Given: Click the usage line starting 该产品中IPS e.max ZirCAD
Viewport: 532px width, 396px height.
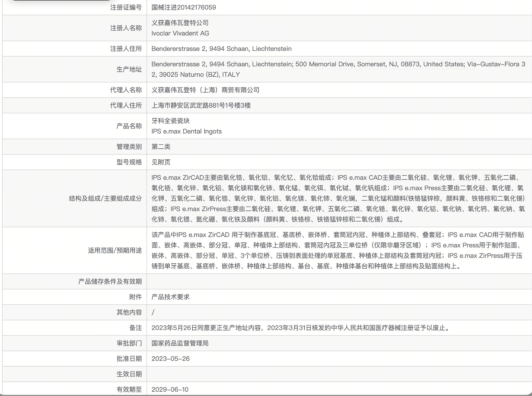Looking at the screenshot, I should (x=338, y=235).
